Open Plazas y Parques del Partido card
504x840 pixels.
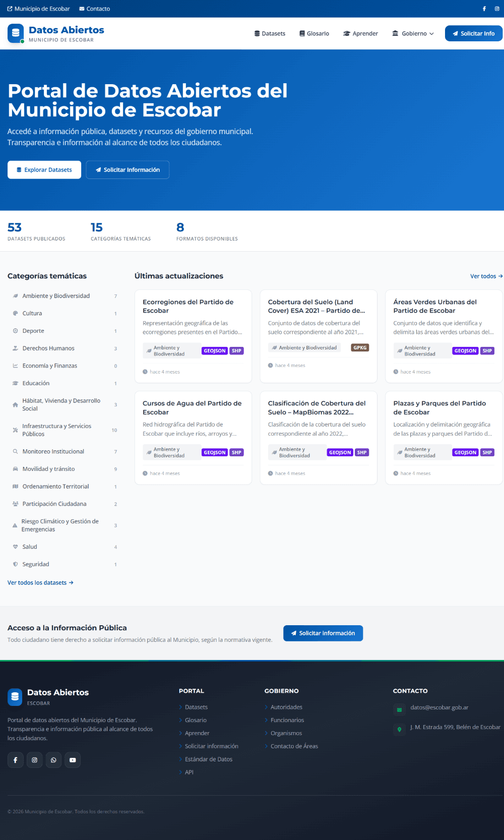coord(444,438)
